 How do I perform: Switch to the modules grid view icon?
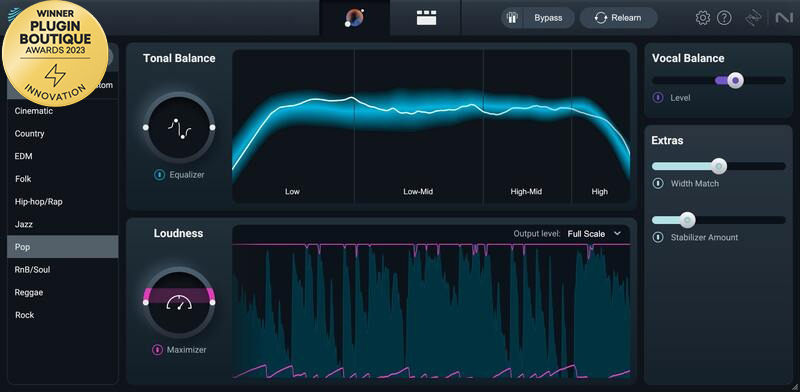coord(427,18)
